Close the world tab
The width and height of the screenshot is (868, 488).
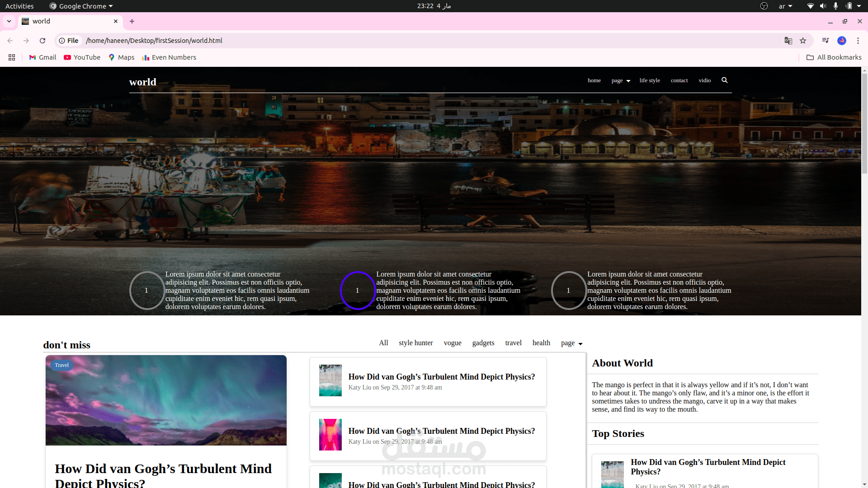tap(116, 21)
